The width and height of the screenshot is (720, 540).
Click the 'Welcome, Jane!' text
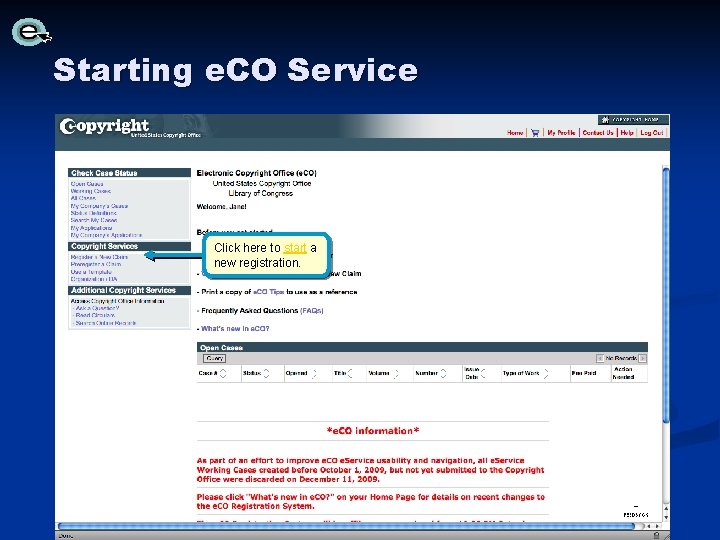[x=221, y=207]
